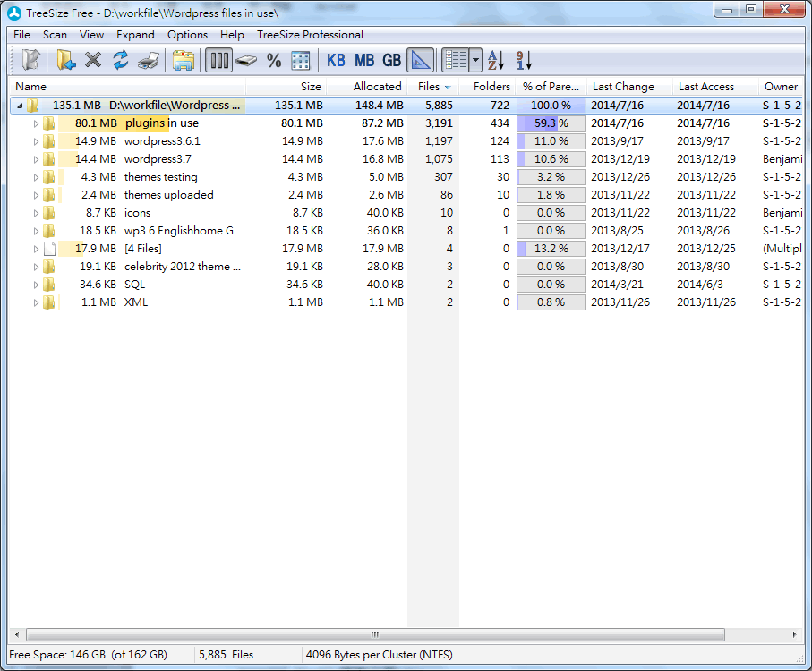The height and width of the screenshot is (671, 812).
Task: Click the 59.3 % percent bar
Action: coord(551,123)
